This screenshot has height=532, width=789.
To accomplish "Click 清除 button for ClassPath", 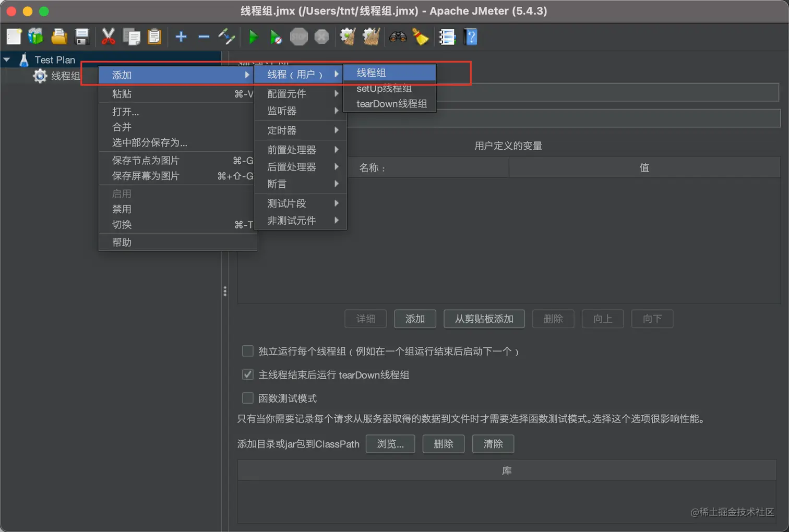I will (493, 444).
